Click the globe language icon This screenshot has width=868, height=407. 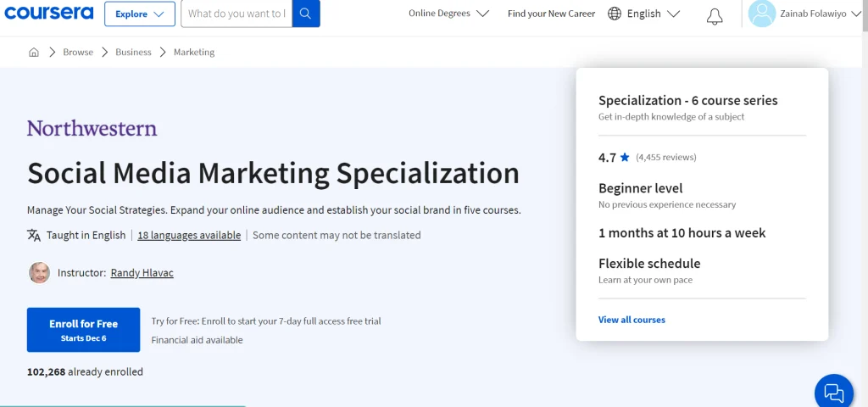pyautogui.click(x=615, y=14)
